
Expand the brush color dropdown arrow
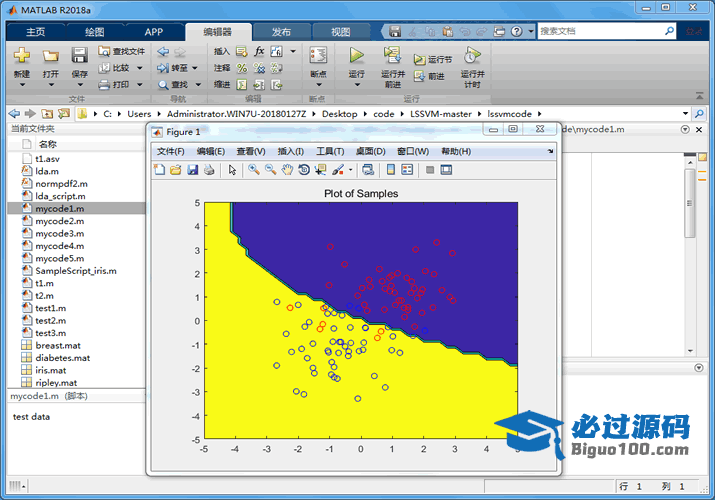click(350, 170)
